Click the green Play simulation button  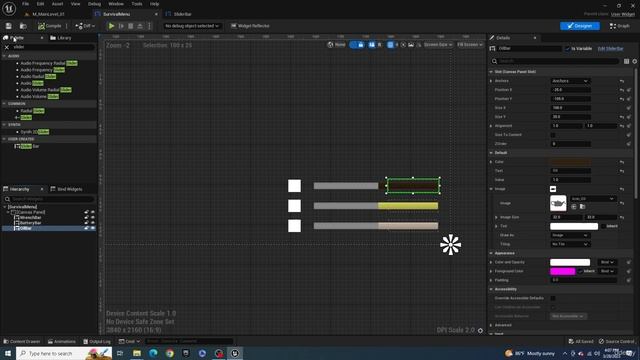(x=111, y=26)
